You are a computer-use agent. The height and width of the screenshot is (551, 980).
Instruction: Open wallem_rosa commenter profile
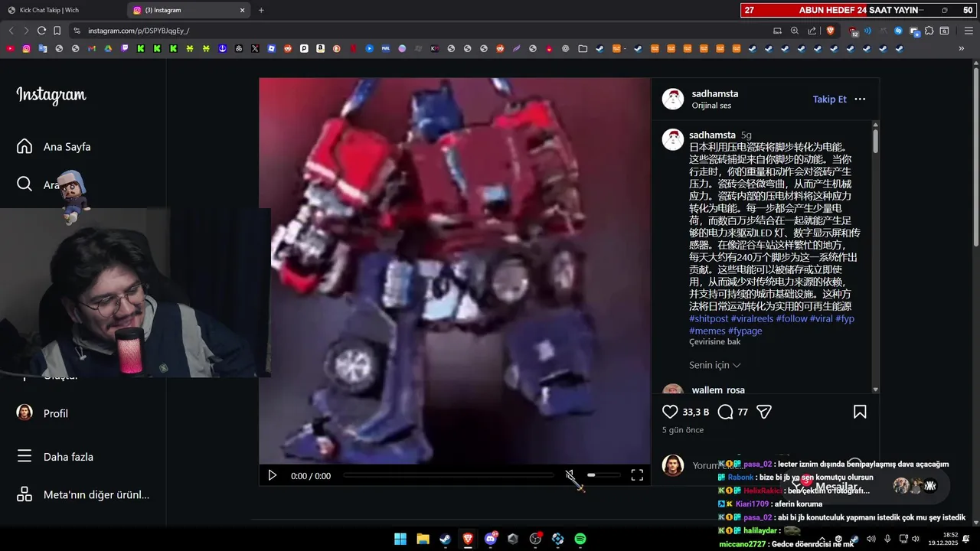point(718,390)
